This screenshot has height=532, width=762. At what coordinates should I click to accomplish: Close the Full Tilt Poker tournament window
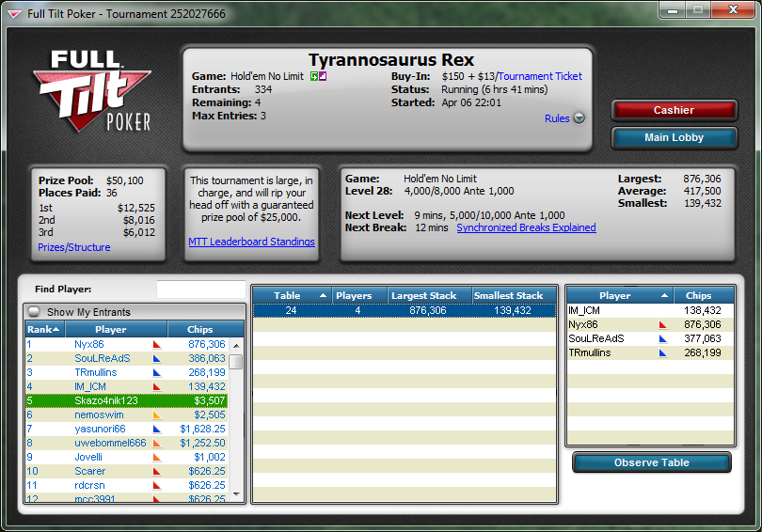(733, 10)
